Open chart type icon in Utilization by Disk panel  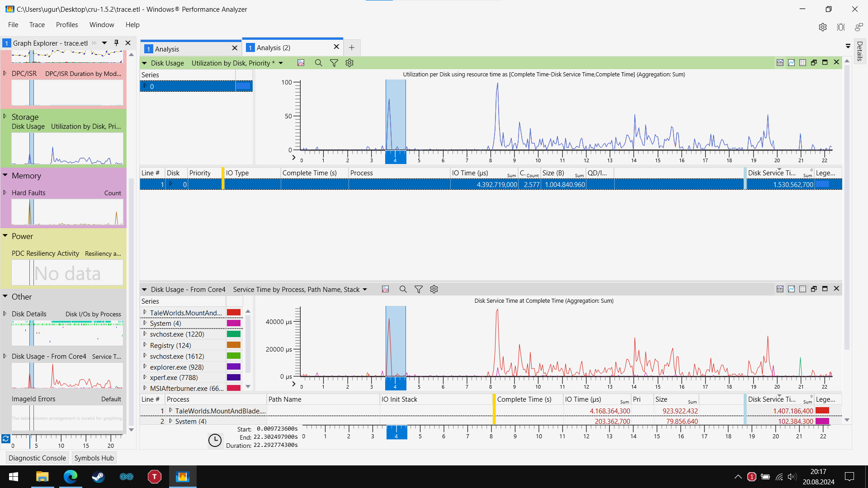(301, 63)
